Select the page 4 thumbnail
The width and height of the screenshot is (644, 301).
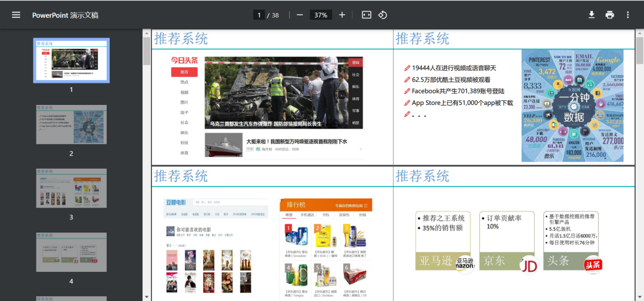(71, 252)
